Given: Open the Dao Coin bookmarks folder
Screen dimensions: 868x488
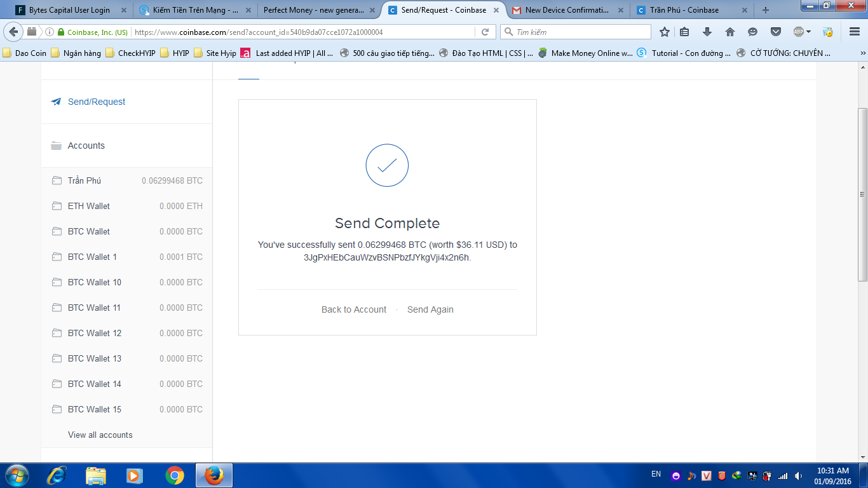Looking at the screenshot, I should [x=25, y=53].
